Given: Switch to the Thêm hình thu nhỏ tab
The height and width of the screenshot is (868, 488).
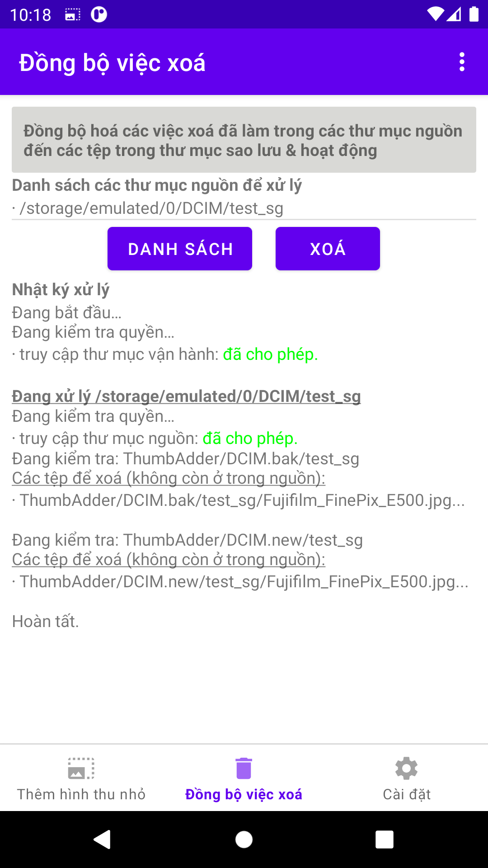Looking at the screenshot, I should pos(81,794).
